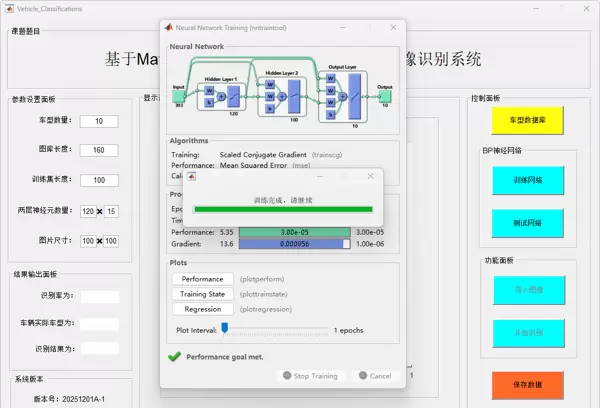
Task: Click the Vehicle_Classifications window icon
Action: click(x=9, y=8)
